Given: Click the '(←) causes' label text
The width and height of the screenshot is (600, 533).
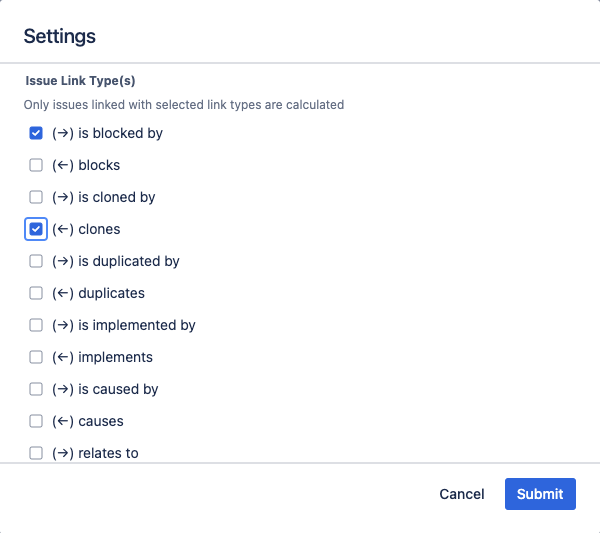Looking at the screenshot, I should tap(88, 421).
